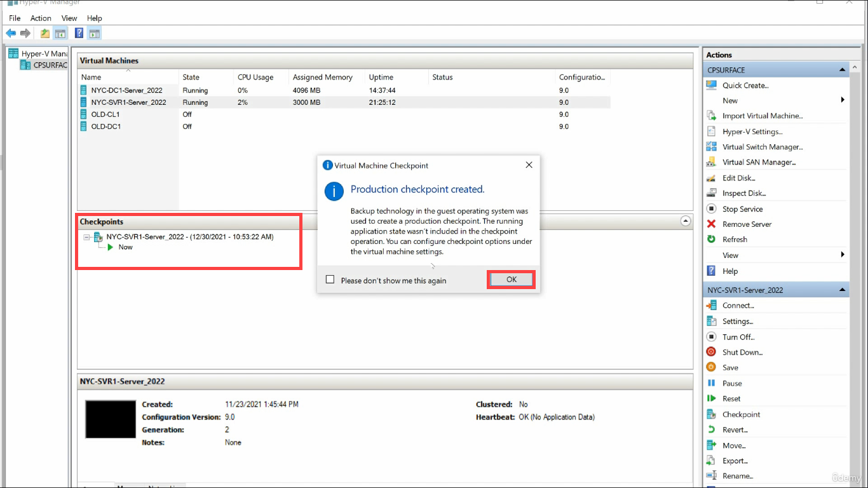Click the VM Settings icon under NYC-SVR1
This screenshot has height=488, width=868.
(x=712, y=321)
